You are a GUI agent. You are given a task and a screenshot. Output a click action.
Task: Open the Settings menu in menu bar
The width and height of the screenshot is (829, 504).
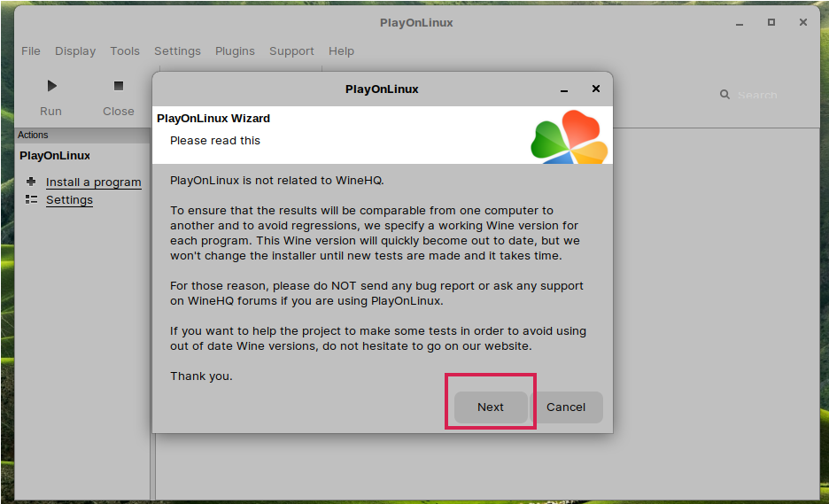(177, 51)
